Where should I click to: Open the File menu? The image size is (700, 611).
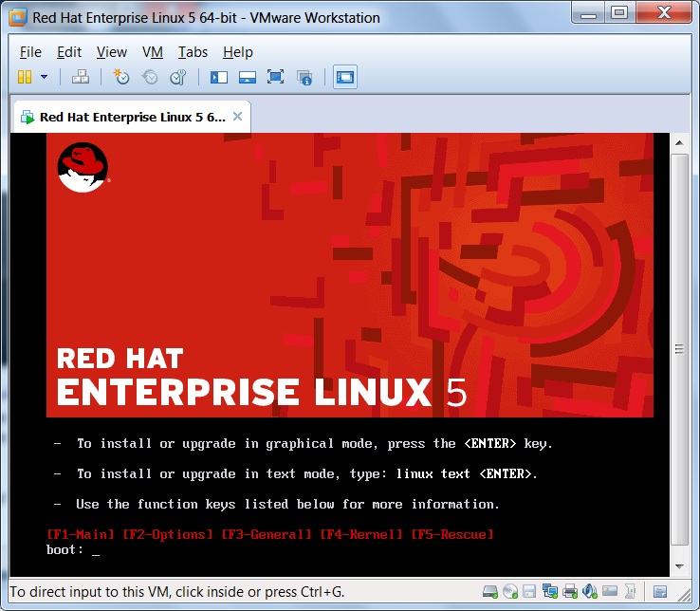30,52
